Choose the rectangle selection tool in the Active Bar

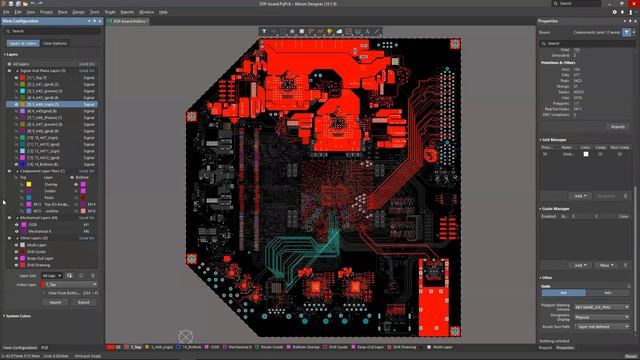pyautogui.click(x=283, y=31)
